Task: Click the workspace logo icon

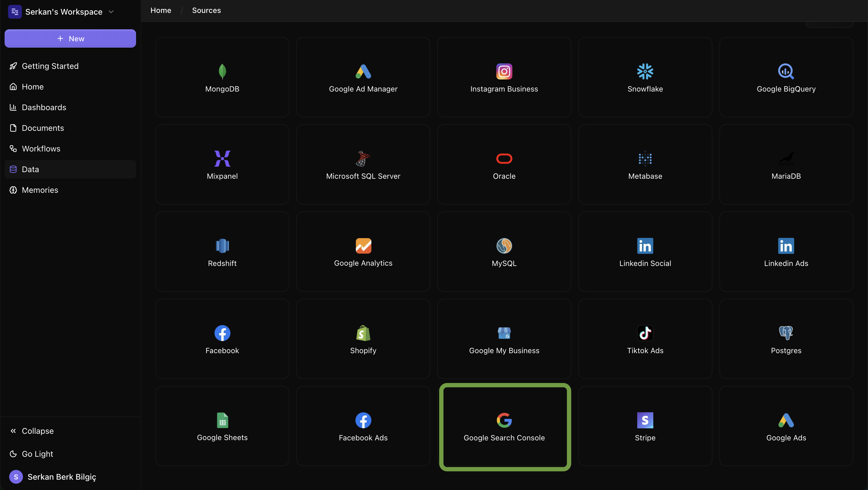Action: (x=15, y=12)
